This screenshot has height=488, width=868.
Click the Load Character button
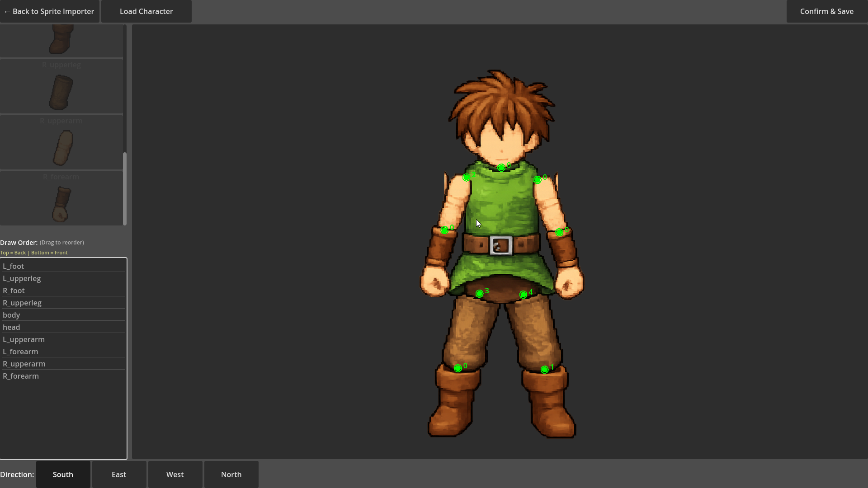tap(146, 11)
